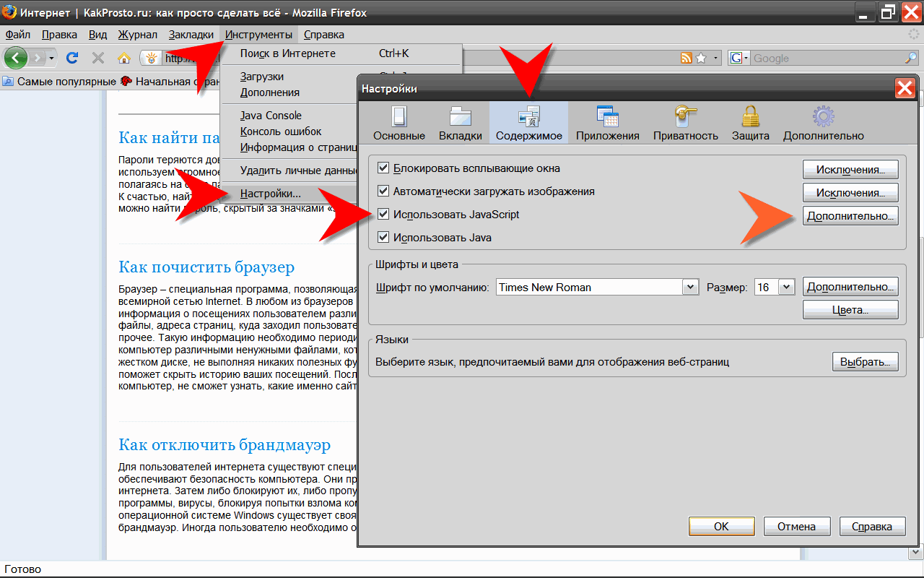Click the Stop loading X icon
The width and height of the screenshot is (924, 578).
coord(98,58)
